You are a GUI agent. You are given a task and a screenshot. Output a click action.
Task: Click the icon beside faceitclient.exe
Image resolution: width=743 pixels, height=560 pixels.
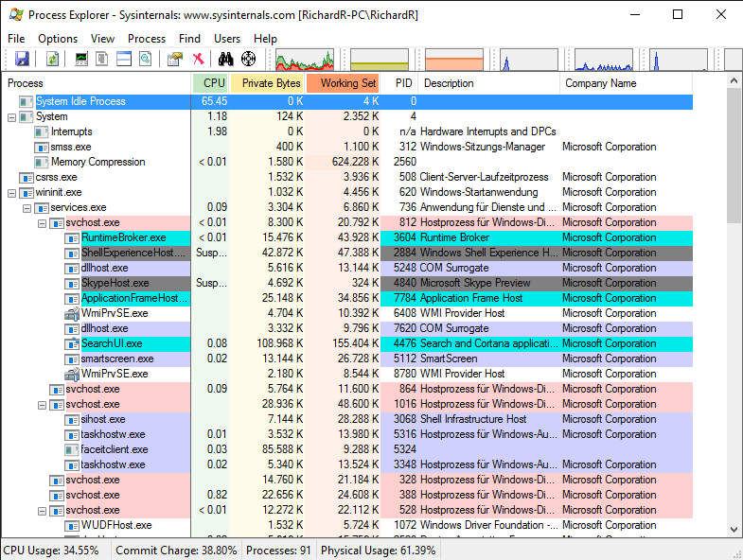coord(72,449)
